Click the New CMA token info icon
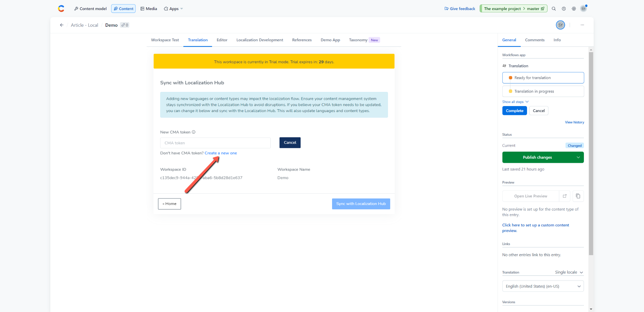 coord(194,132)
